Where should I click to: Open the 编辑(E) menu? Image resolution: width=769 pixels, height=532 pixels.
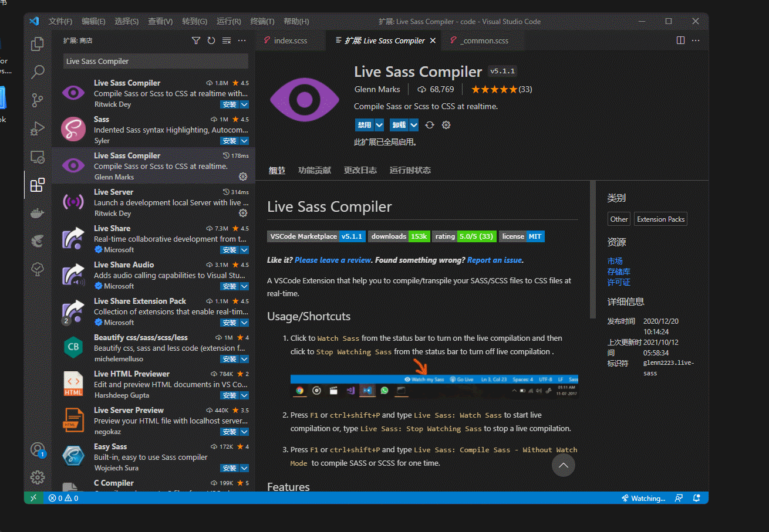click(93, 21)
